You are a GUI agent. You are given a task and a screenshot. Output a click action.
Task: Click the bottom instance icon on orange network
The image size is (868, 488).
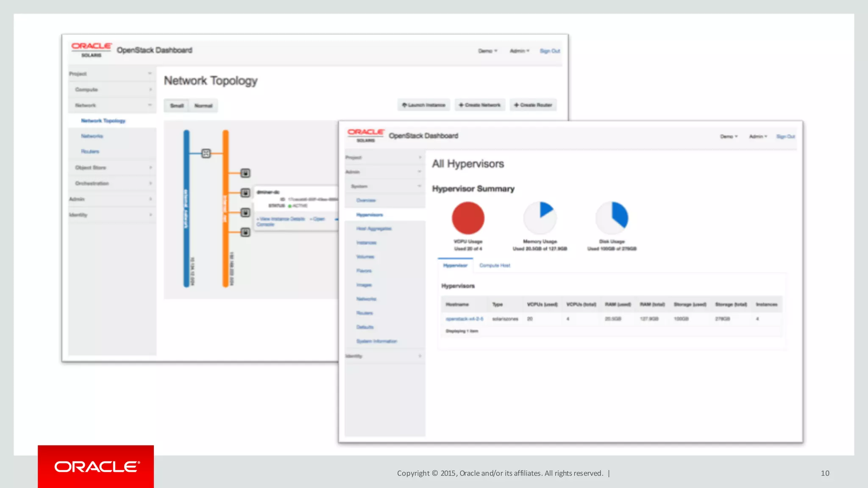pos(245,232)
